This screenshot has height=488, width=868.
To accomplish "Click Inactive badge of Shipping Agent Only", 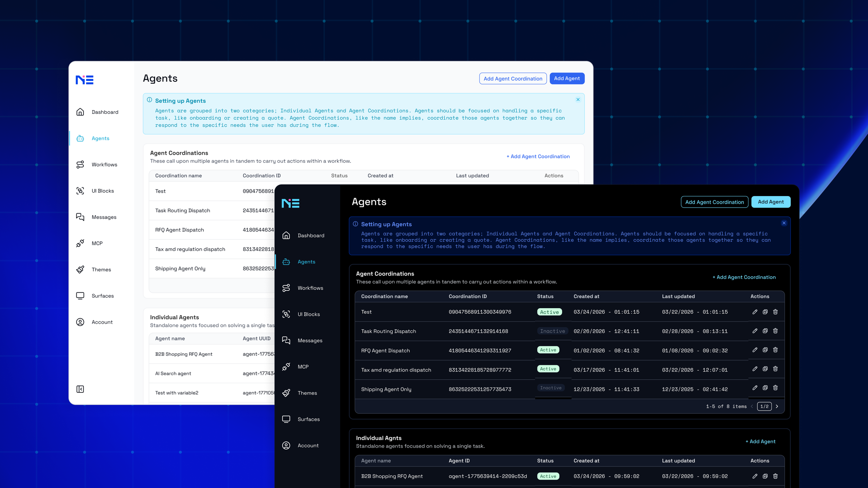I will 551,388.
